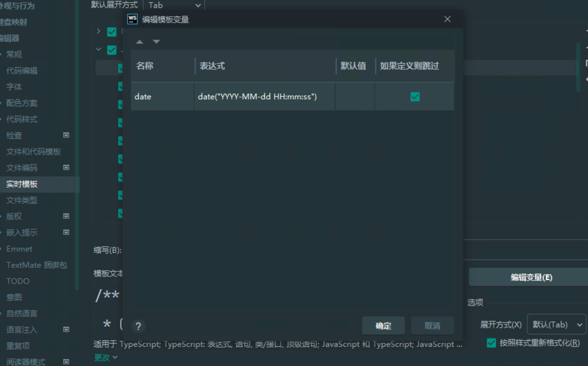Viewport: 588px width, 366px height.
Task: Click the date variable name cell
Action: click(x=162, y=97)
